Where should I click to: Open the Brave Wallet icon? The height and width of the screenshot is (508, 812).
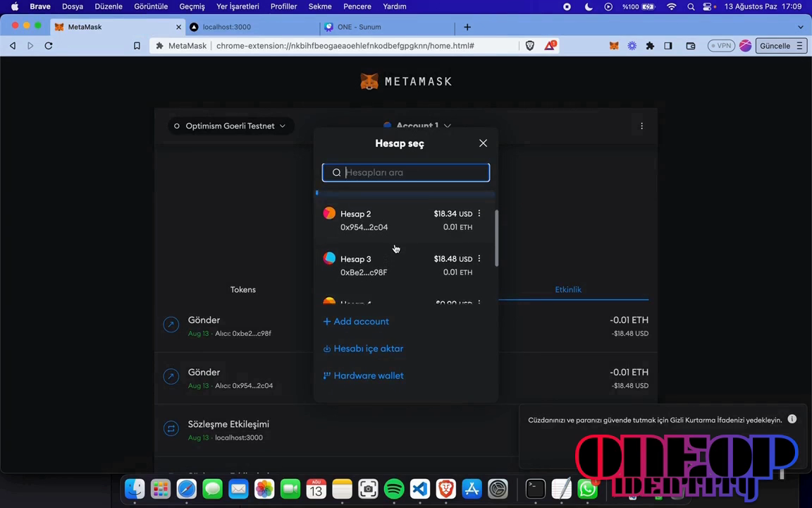click(691, 46)
